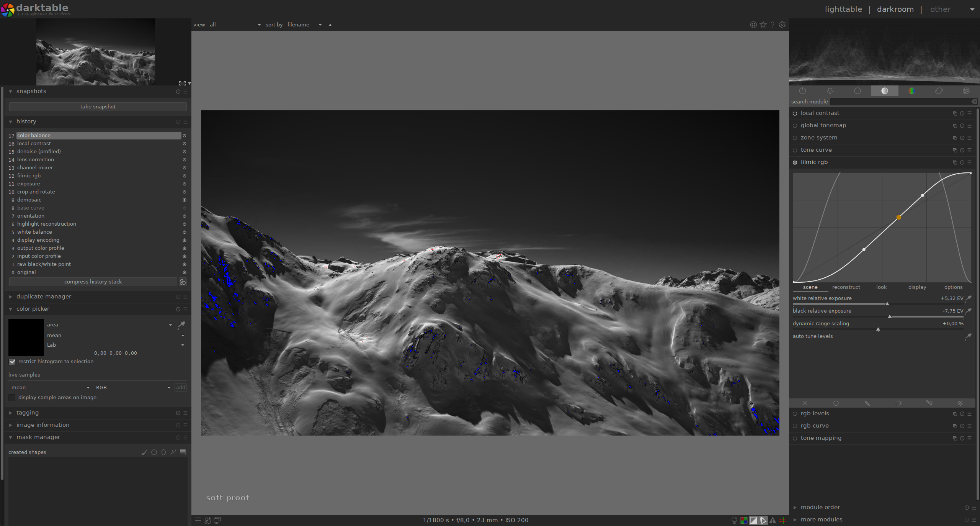The height and width of the screenshot is (526, 980).
Task: Uncheck restrict histogram to selection
Action: pos(12,362)
